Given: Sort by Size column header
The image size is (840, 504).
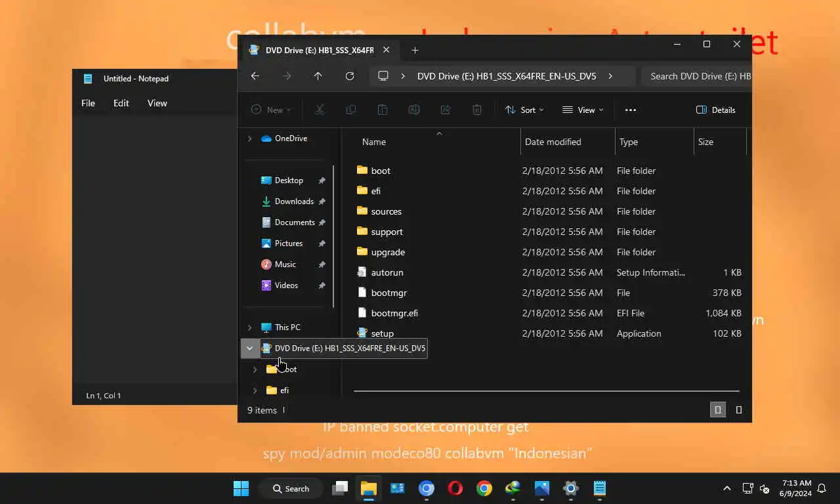Looking at the screenshot, I should [x=706, y=142].
